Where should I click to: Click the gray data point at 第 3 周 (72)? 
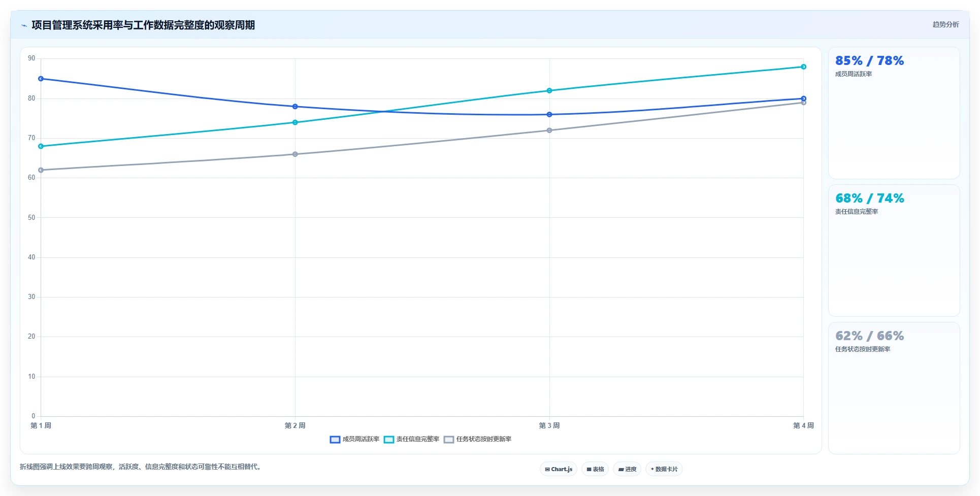pyautogui.click(x=549, y=130)
